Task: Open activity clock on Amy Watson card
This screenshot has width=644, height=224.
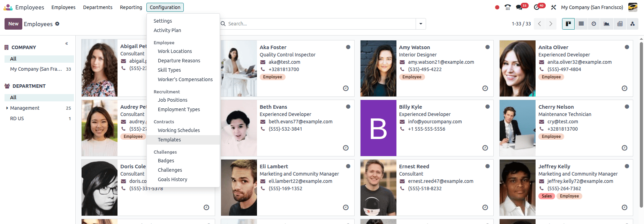Action: [x=485, y=88]
